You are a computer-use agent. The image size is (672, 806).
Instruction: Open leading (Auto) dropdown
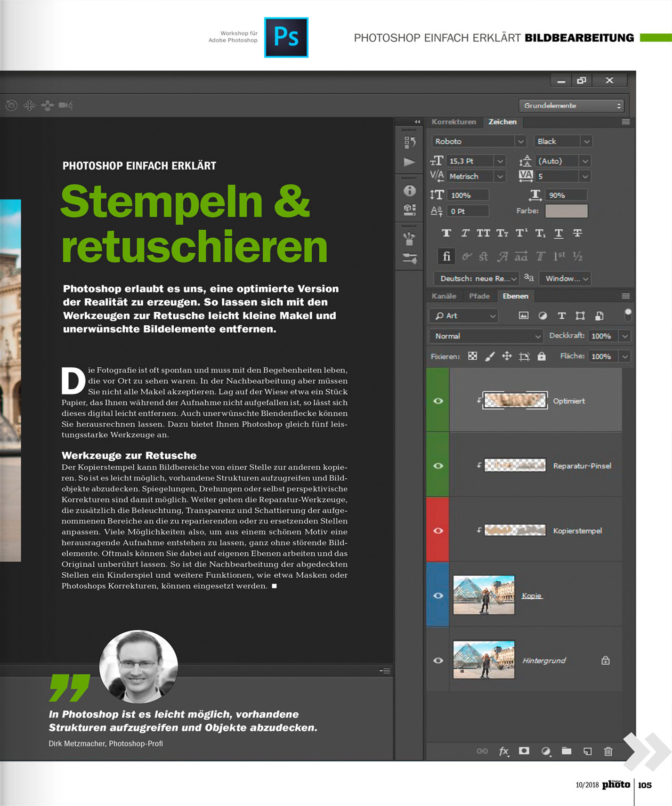(x=585, y=161)
